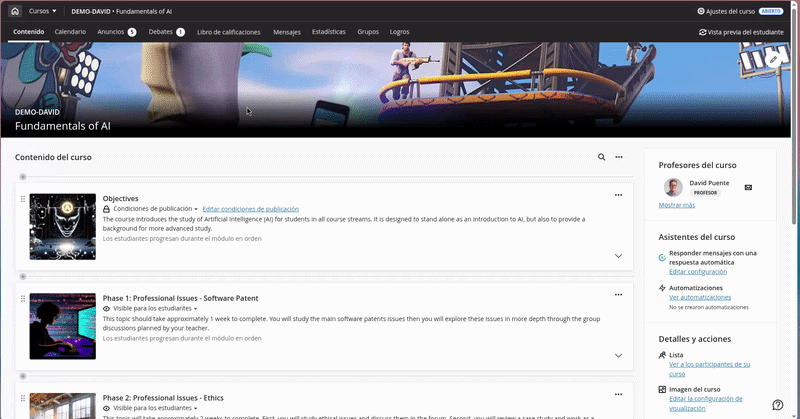This screenshot has height=419, width=800.
Task: Open the Mensajes tab
Action: [x=287, y=32]
